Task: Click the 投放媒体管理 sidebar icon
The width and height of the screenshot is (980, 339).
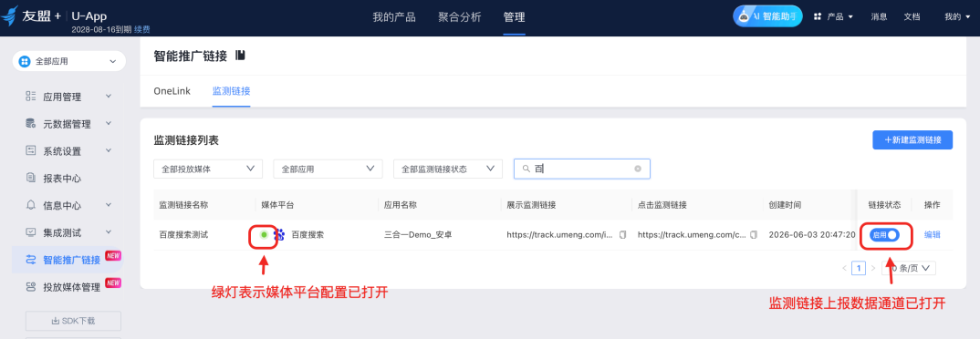Action: (x=31, y=287)
